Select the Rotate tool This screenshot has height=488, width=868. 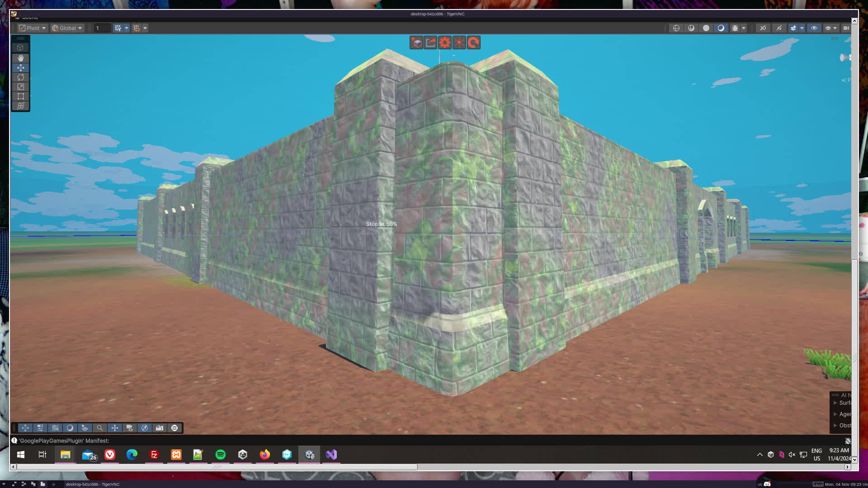coord(20,77)
